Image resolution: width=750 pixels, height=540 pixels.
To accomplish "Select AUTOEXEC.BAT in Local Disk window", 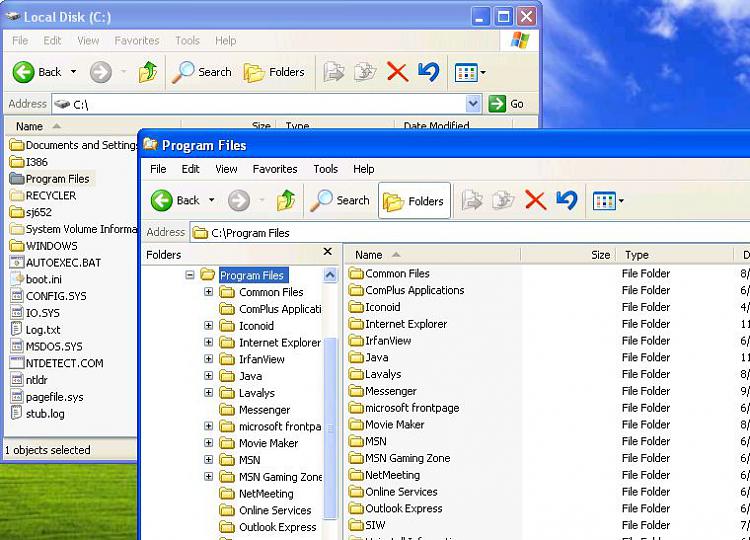I will pos(55,263).
